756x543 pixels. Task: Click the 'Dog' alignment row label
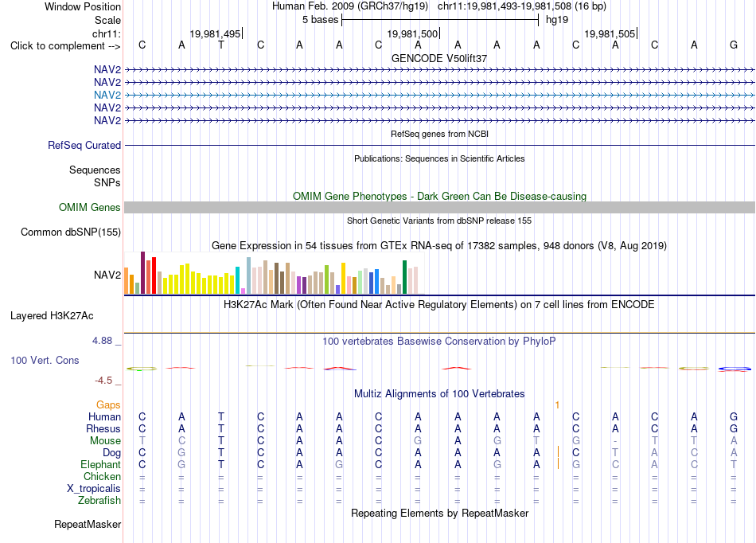click(x=111, y=453)
